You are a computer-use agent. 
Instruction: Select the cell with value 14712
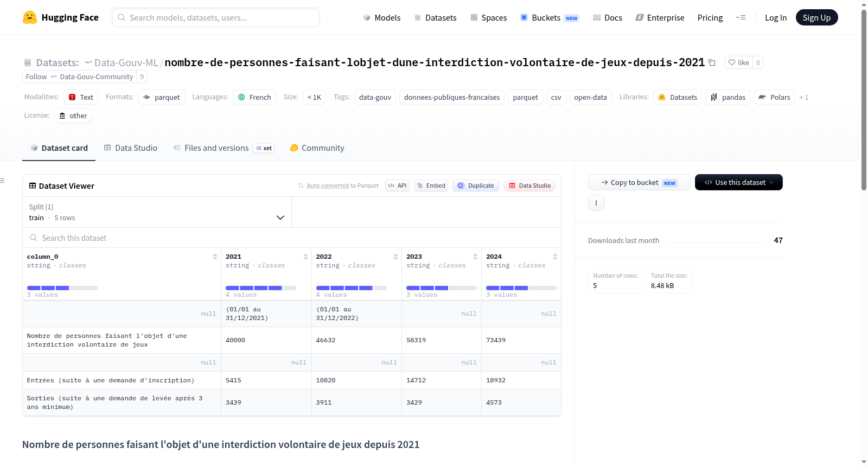point(442,380)
